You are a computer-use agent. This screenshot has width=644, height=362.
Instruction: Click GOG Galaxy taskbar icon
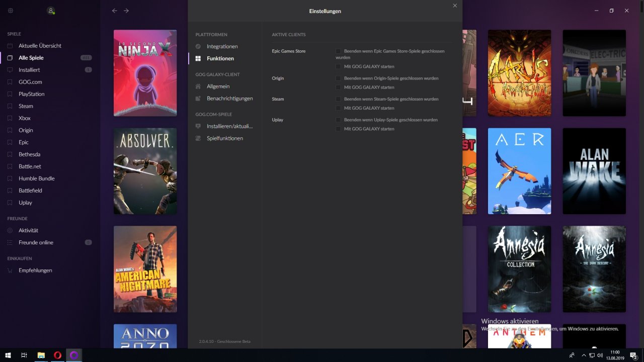coord(74,355)
